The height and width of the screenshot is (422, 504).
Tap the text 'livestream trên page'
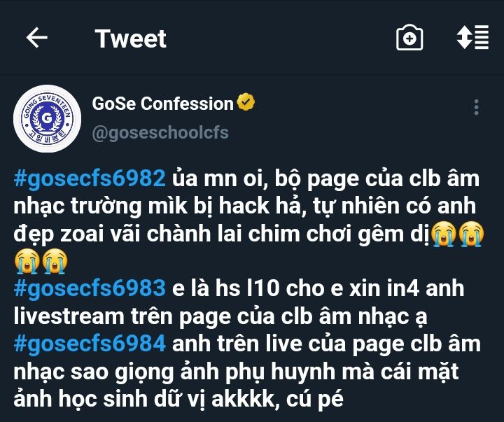click(x=122, y=316)
